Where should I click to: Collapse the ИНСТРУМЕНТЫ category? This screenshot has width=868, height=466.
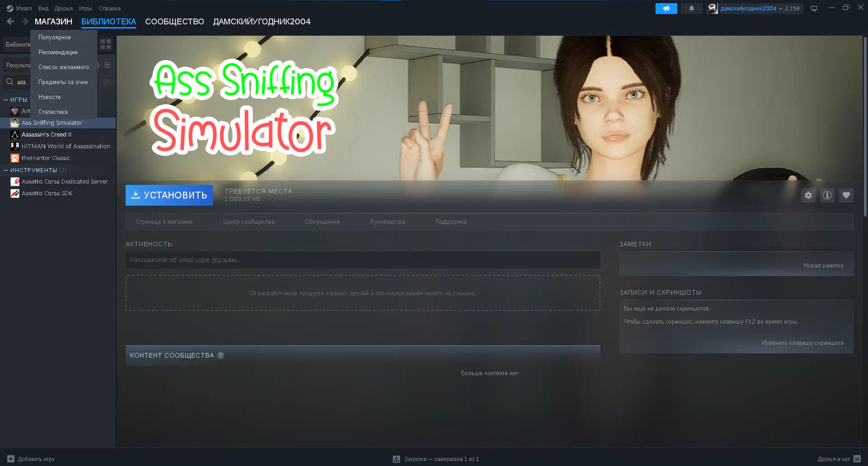coord(6,170)
